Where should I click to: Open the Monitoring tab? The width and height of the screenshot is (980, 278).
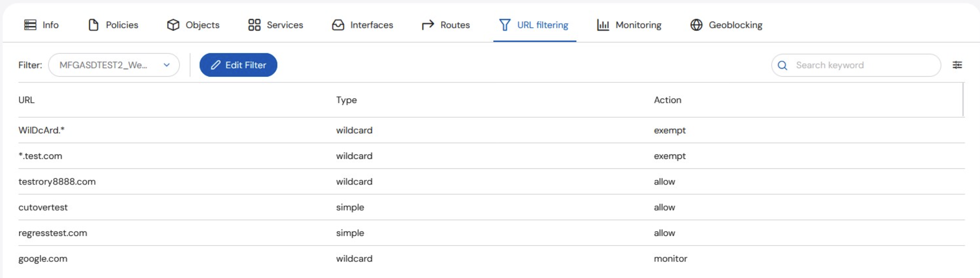click(629, 25)
